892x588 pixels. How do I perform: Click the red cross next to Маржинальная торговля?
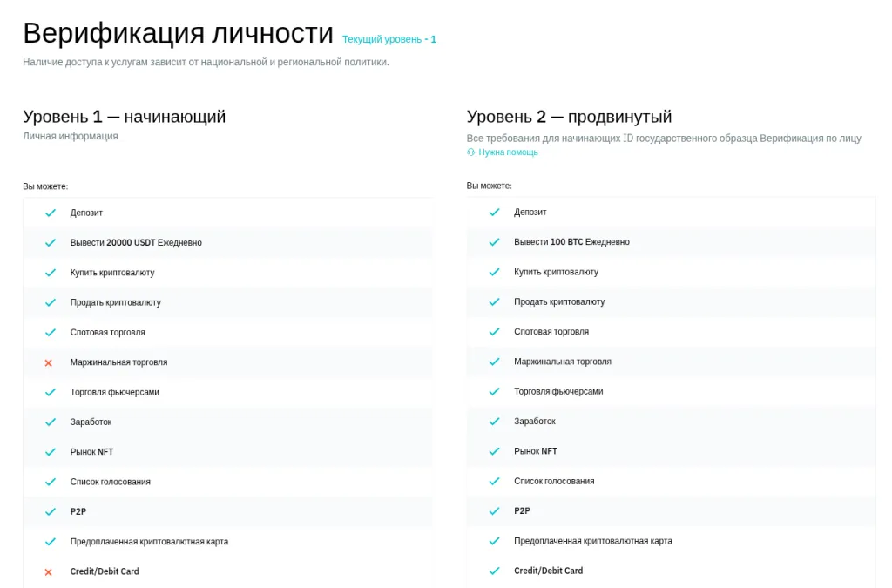[49, 362]
